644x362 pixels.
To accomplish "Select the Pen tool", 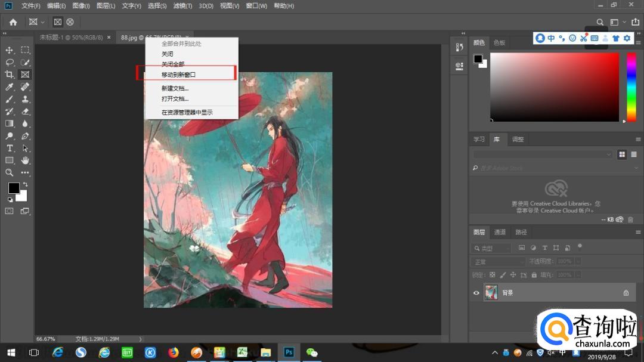I will pos(25,135).
